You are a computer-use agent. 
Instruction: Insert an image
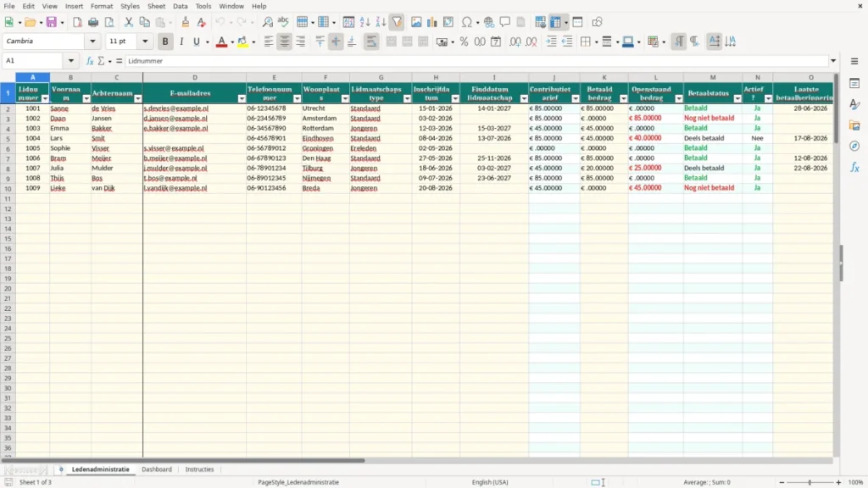[416, 22]
